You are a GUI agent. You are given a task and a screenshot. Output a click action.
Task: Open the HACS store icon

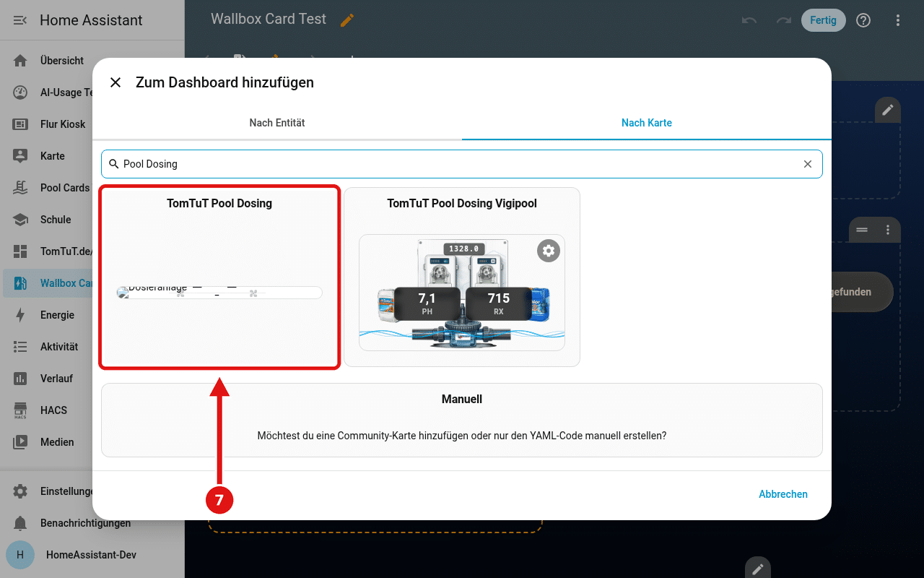20,410
